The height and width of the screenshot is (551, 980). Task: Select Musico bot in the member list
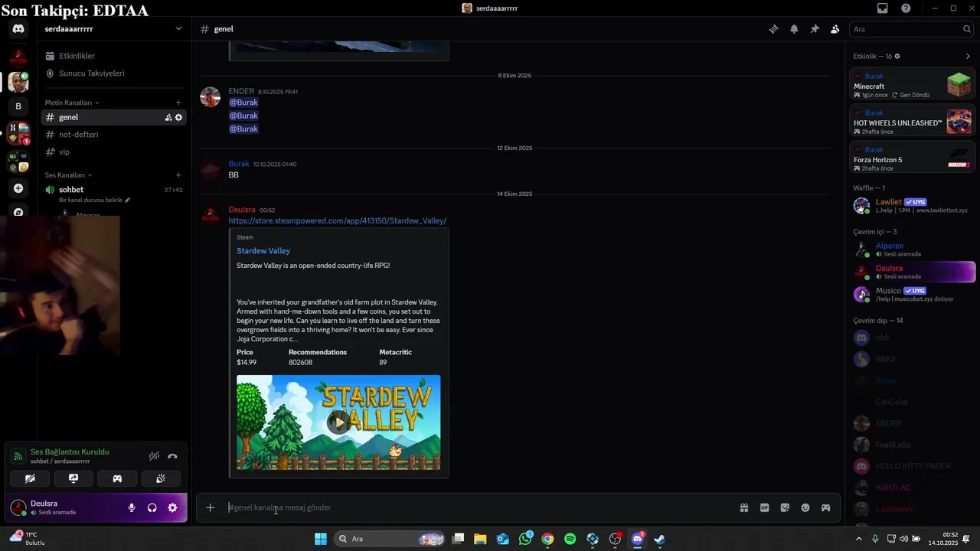click(x=912, y=294)
